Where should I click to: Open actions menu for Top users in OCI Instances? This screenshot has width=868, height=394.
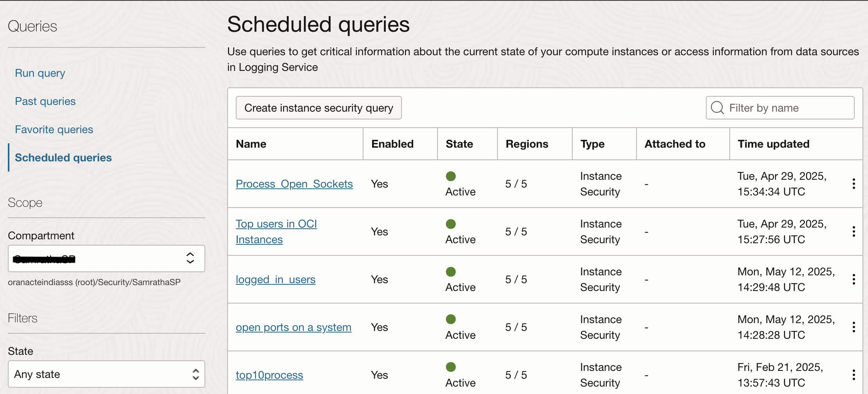tap(854, 231)
